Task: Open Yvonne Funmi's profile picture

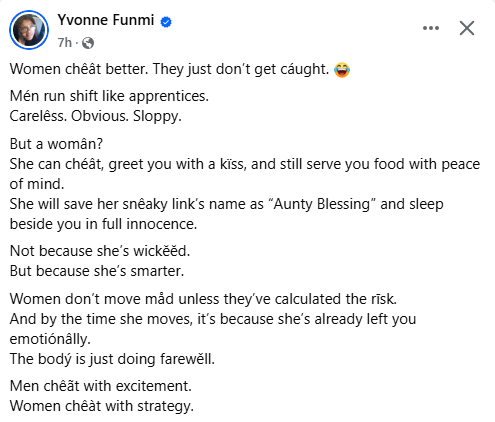Action: click(x=29, y=30)
